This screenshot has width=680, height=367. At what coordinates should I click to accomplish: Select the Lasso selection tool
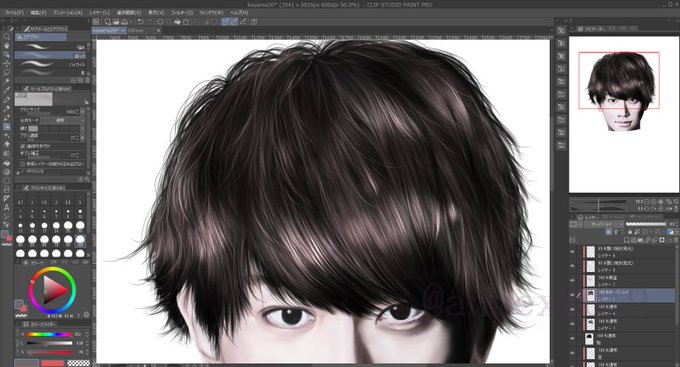tap(7, 72)
